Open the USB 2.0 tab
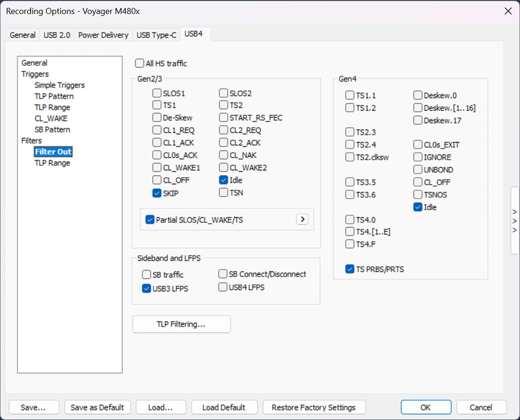 57,35
